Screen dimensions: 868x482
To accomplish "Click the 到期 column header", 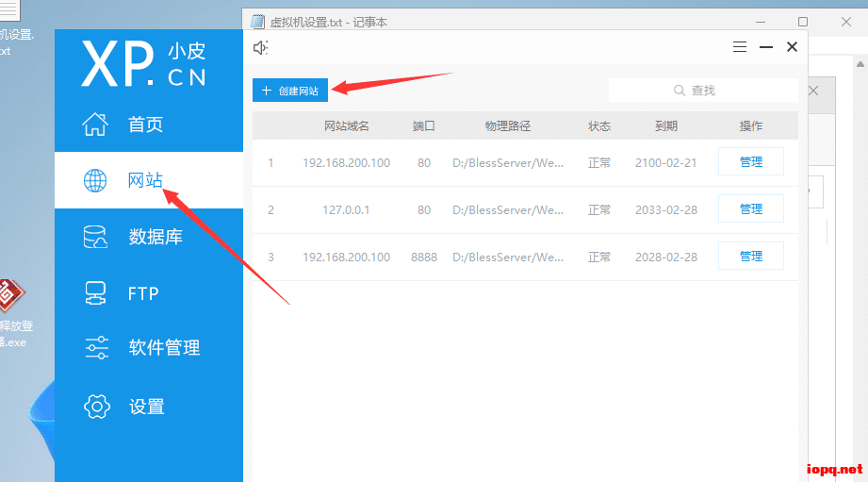I will coord(665,126).
